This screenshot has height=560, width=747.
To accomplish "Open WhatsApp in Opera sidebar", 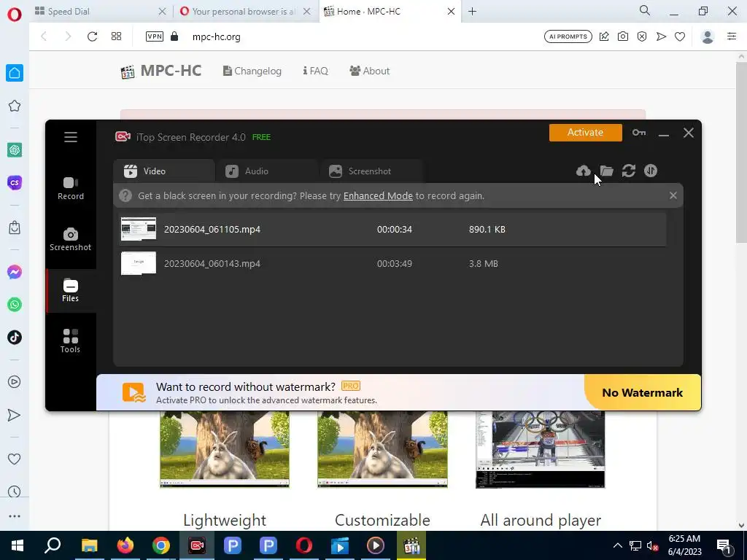I will pyautogui.click(x=15, y=304).
